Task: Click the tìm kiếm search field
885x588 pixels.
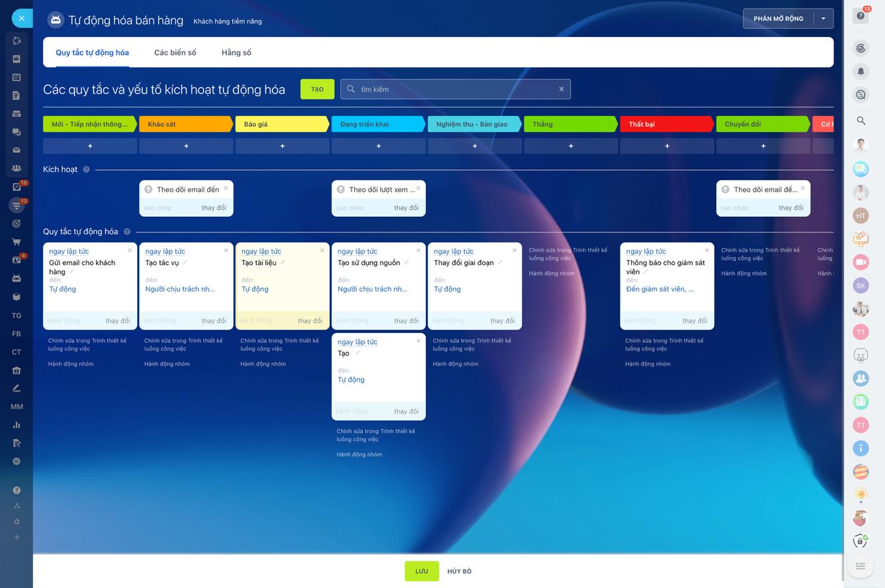Action: [455, 89]
